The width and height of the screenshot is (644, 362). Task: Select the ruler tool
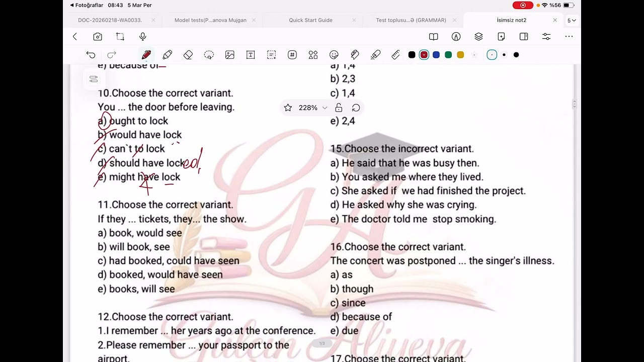tap(396, 55)
